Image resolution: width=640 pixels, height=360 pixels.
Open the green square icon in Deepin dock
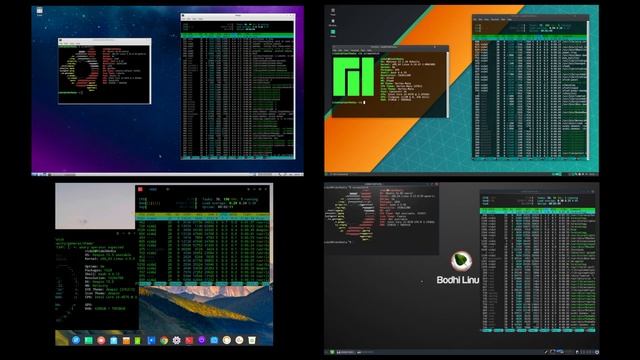point(89,340)
